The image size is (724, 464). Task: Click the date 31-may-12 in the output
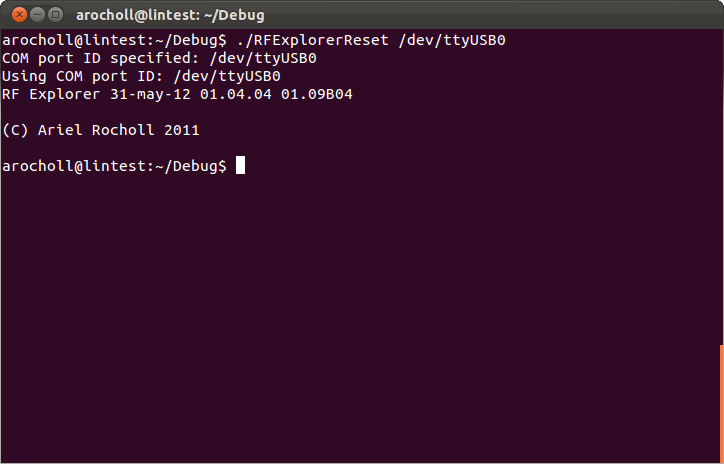click(x=151, y=94)
